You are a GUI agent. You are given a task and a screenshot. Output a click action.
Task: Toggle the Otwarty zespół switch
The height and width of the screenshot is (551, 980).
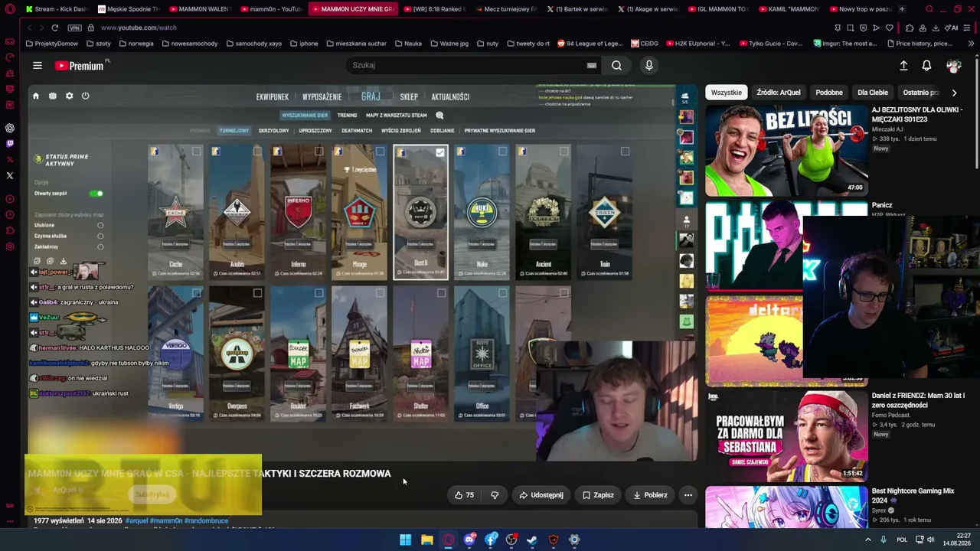[96, 194]
